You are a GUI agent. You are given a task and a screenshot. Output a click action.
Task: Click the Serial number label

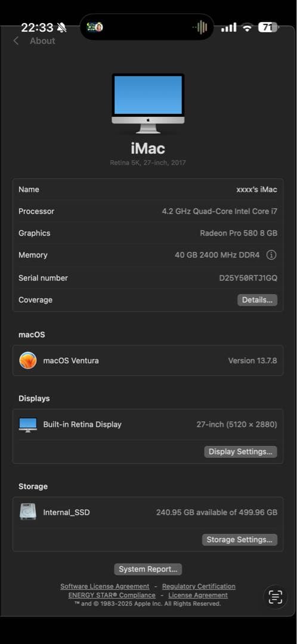coord(43,278)
